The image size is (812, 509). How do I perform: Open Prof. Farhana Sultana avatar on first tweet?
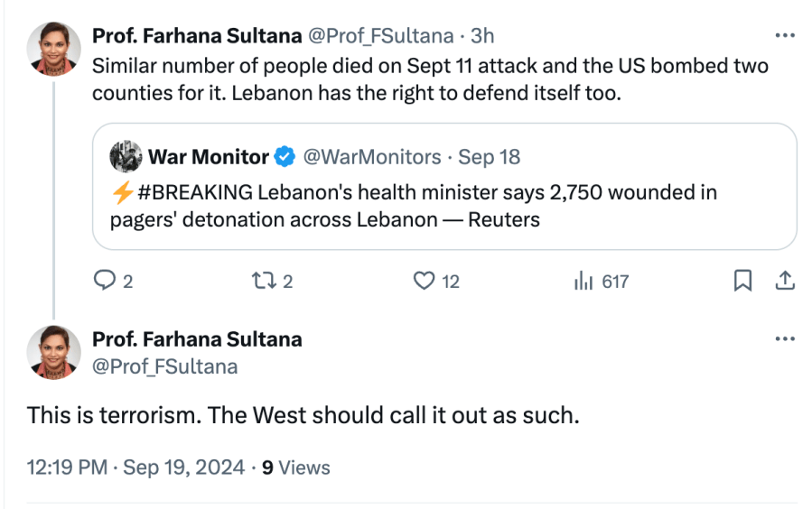coord(54,49)
